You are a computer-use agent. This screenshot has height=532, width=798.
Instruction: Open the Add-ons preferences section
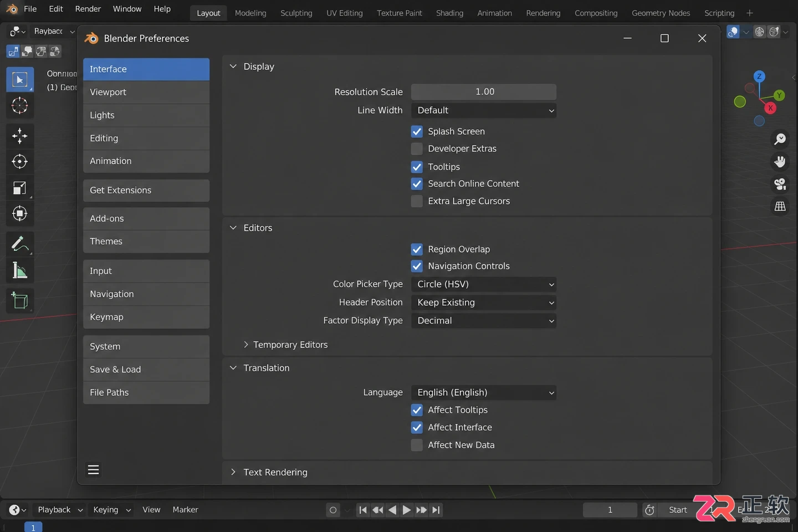tap(146, 218)
